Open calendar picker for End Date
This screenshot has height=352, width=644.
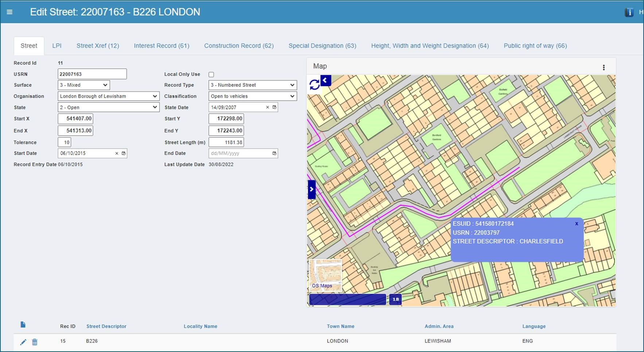point(274,153)
